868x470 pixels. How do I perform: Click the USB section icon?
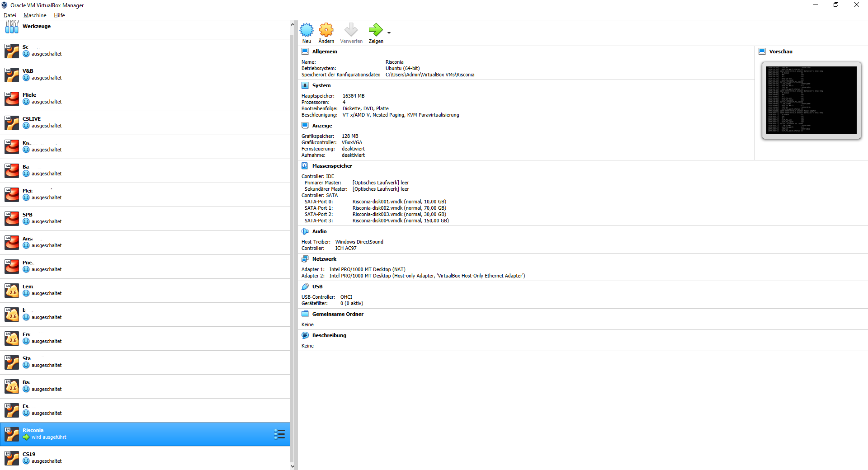(305, 287)
